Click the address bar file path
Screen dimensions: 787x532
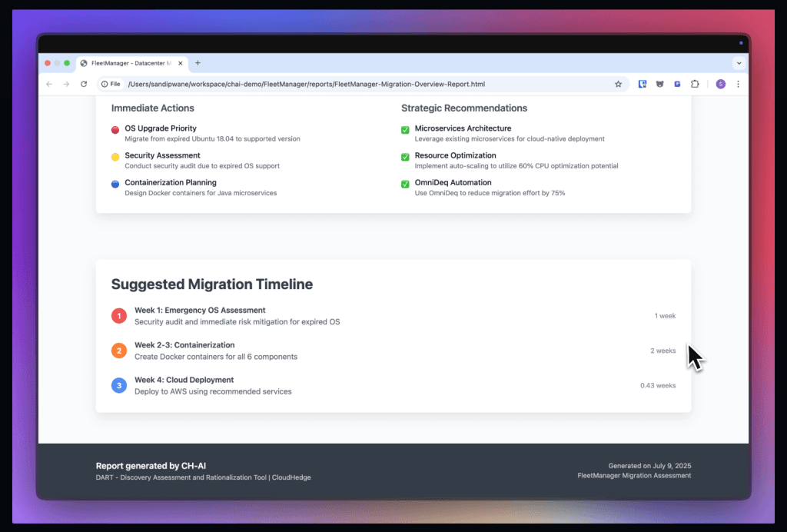[x=307, y=84]
